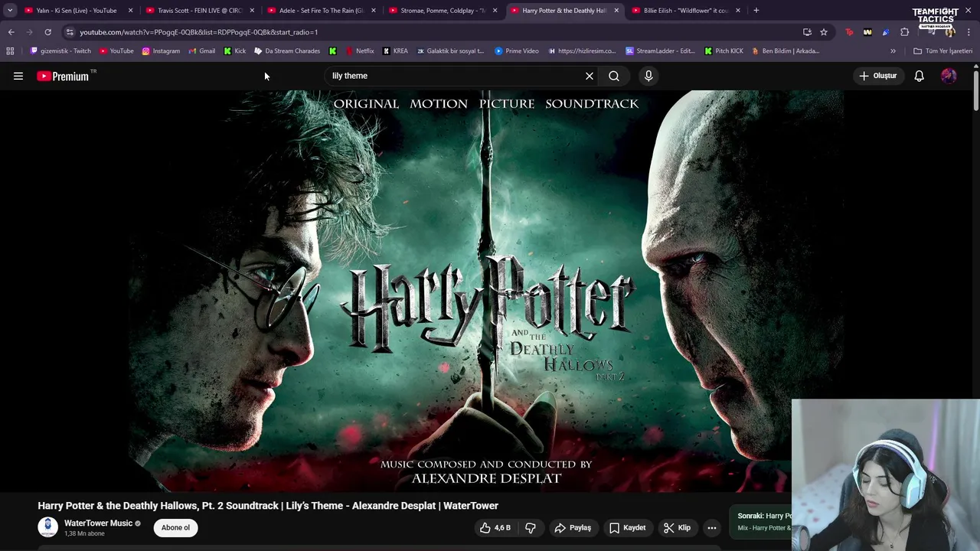Open StreamLadder - Edit bookmark
The height and width of the screenshot is (551, 980).
[x=660, y=51]
